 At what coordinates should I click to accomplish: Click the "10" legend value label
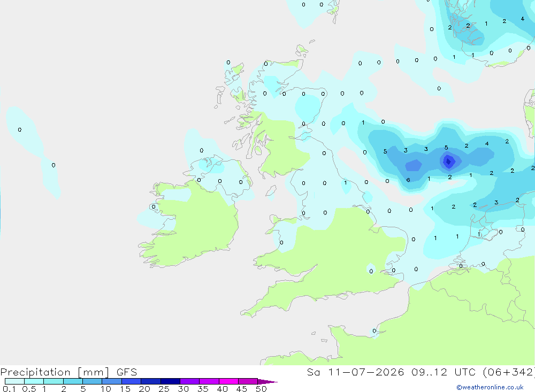click(106, 389)
